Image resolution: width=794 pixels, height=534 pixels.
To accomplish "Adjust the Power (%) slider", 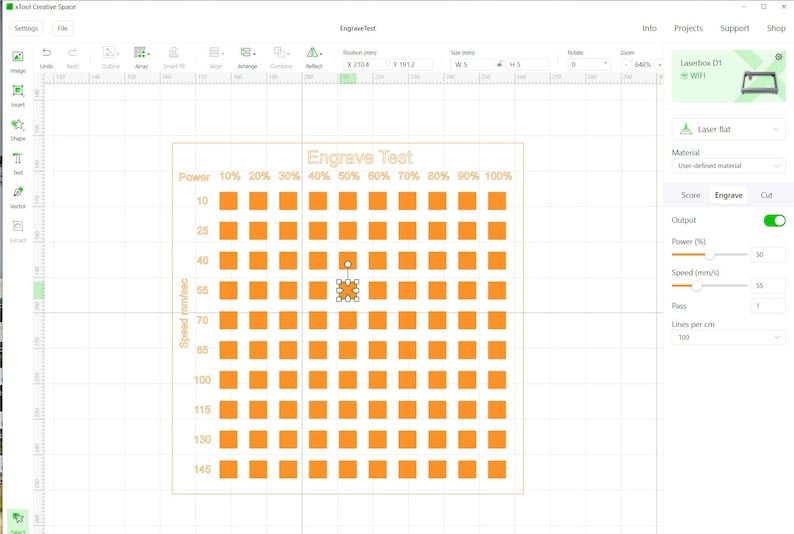I will click(x=710, y=255).
